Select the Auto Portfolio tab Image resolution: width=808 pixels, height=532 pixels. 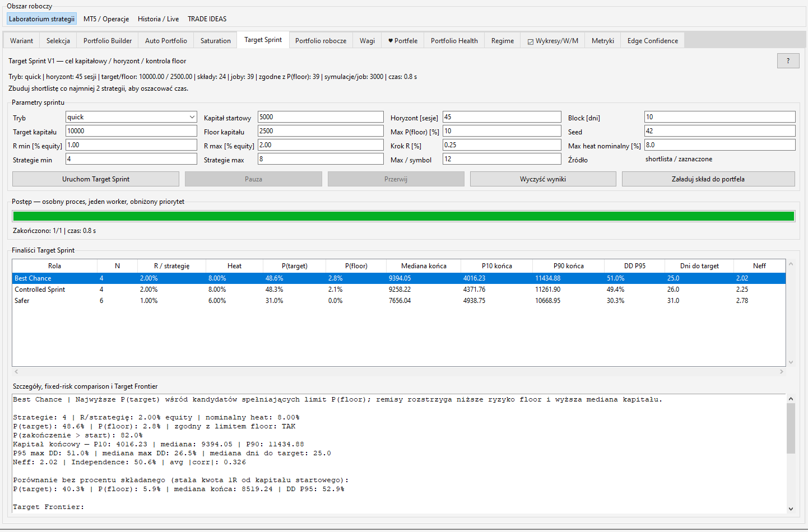tap(166, 41)
